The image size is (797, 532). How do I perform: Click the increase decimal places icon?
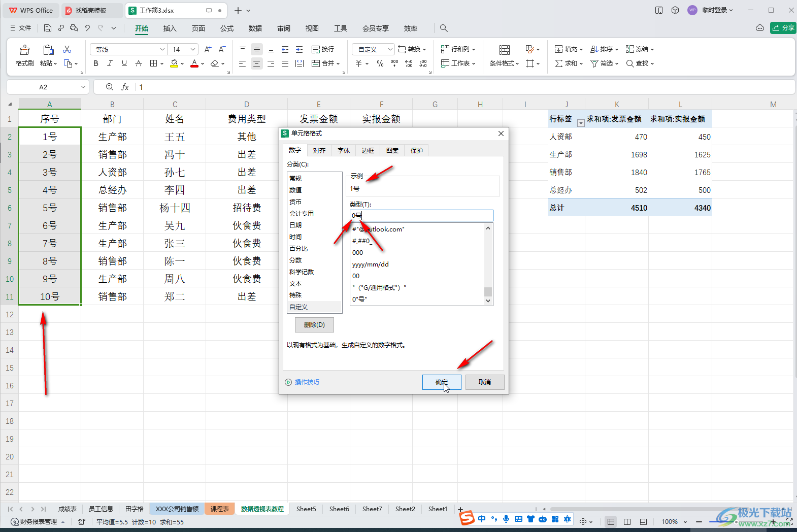point(409,63)
